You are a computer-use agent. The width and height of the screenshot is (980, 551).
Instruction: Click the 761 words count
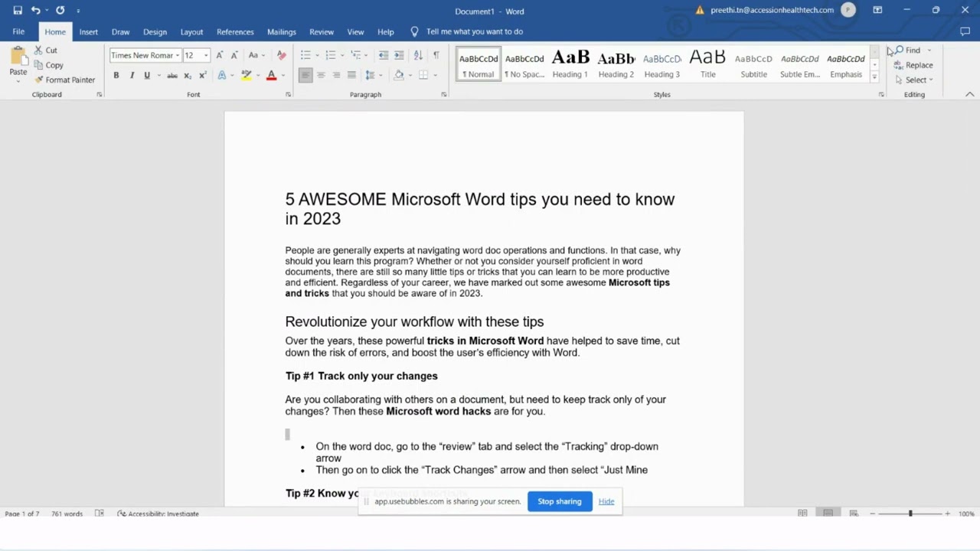[67, 514]
